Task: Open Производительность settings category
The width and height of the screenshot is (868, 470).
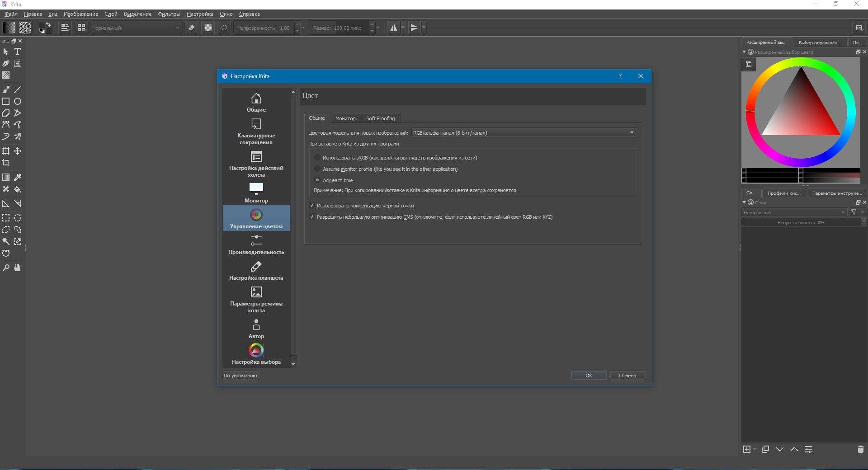Action: point(256,244)
